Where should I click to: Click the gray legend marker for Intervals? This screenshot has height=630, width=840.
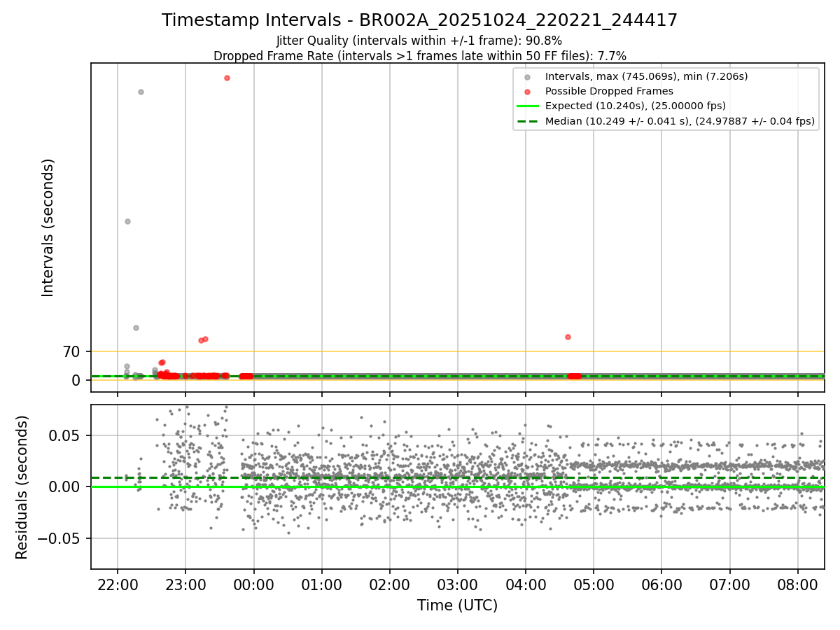[527, 77]
